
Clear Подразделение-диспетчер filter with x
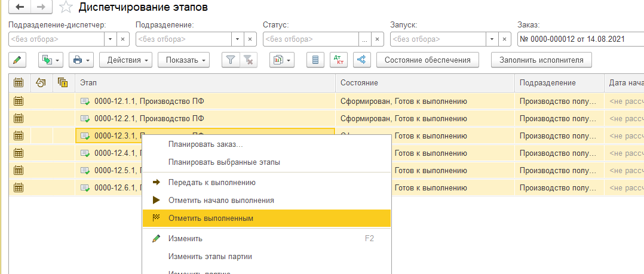[123, 39]
